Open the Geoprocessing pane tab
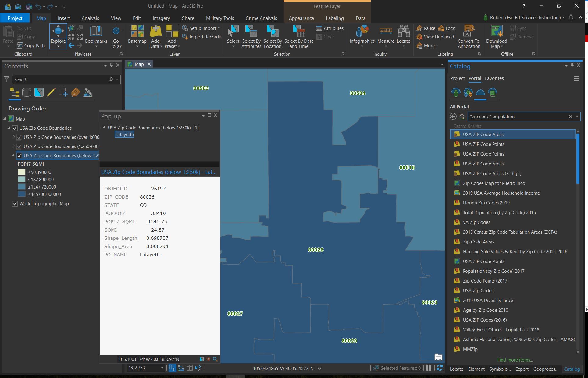This screenshot has height=378, width=588. click(546, 369)
